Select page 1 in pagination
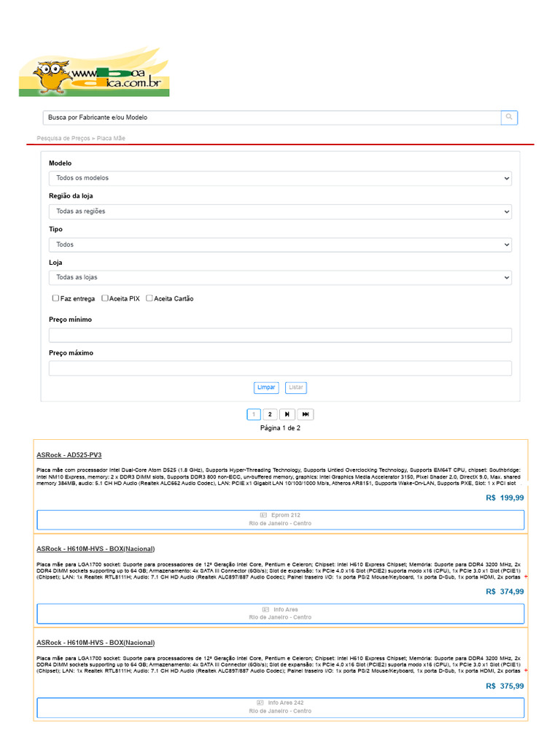560x747 pixels. 254,414
